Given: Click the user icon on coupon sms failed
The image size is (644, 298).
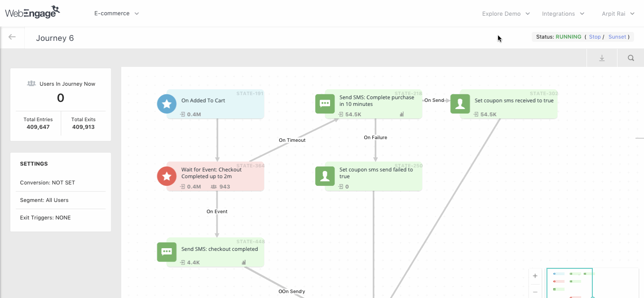Looking at the screenshot, I should point(325,176).
